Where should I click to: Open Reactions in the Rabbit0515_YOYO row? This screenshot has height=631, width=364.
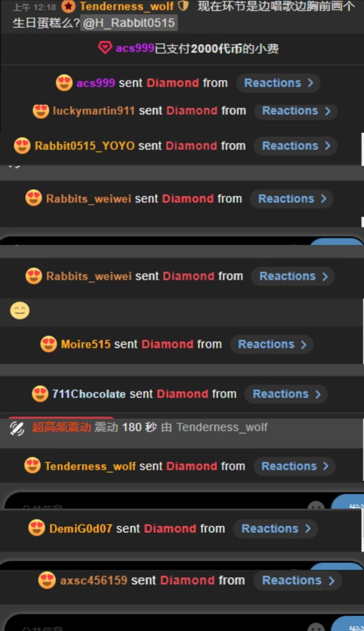pyautogui.click(x=296, y=146)
